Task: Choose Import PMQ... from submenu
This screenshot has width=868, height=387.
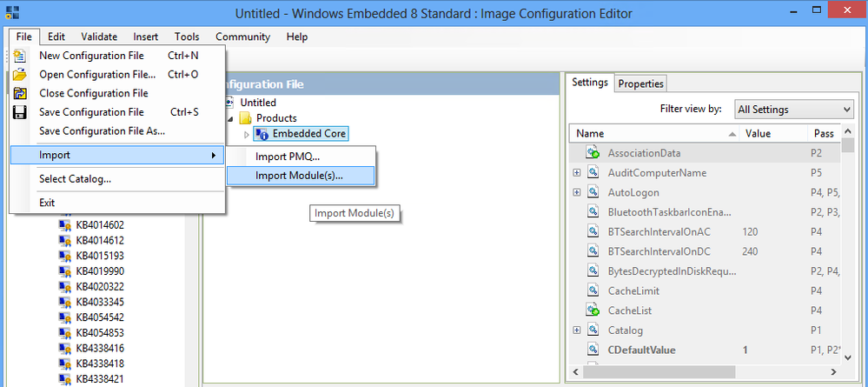Action: coord(301,157)
